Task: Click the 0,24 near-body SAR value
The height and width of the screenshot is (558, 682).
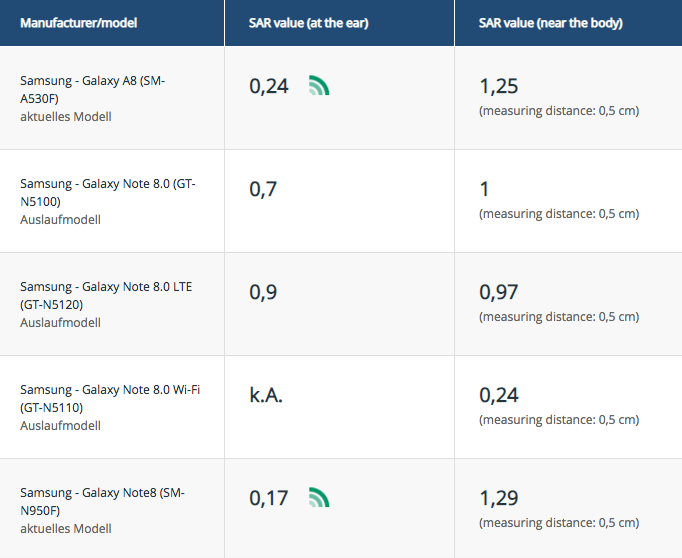Action: pos(499,395)
